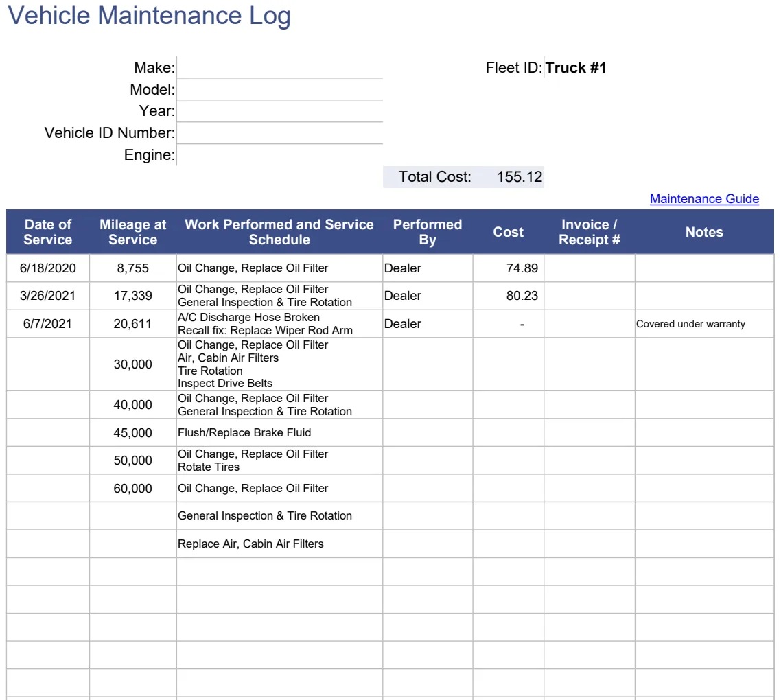The width and height of the screenshot is (781, 700).
Task: Click the Invoice / Receipt # header
Action: point(590,232)
